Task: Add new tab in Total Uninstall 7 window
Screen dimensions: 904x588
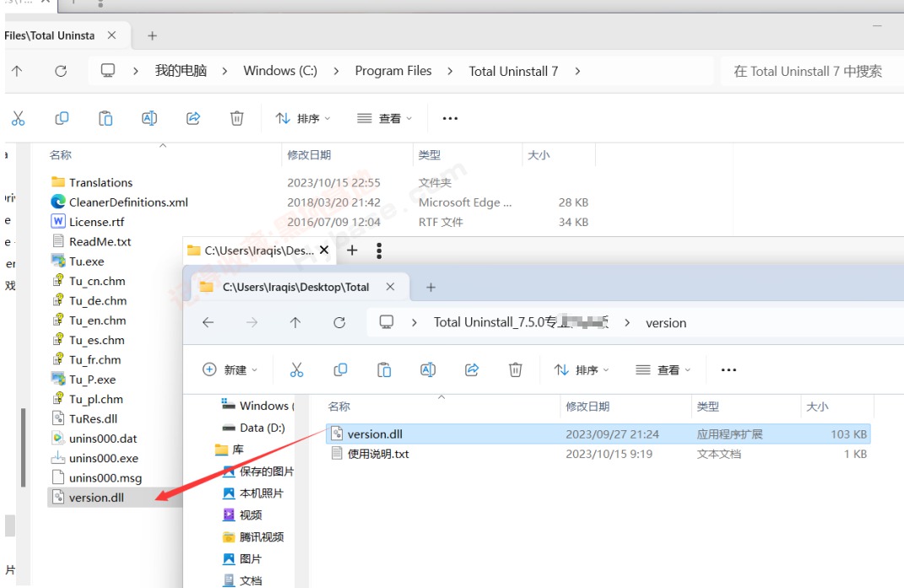Action: (x=152, y=35)
